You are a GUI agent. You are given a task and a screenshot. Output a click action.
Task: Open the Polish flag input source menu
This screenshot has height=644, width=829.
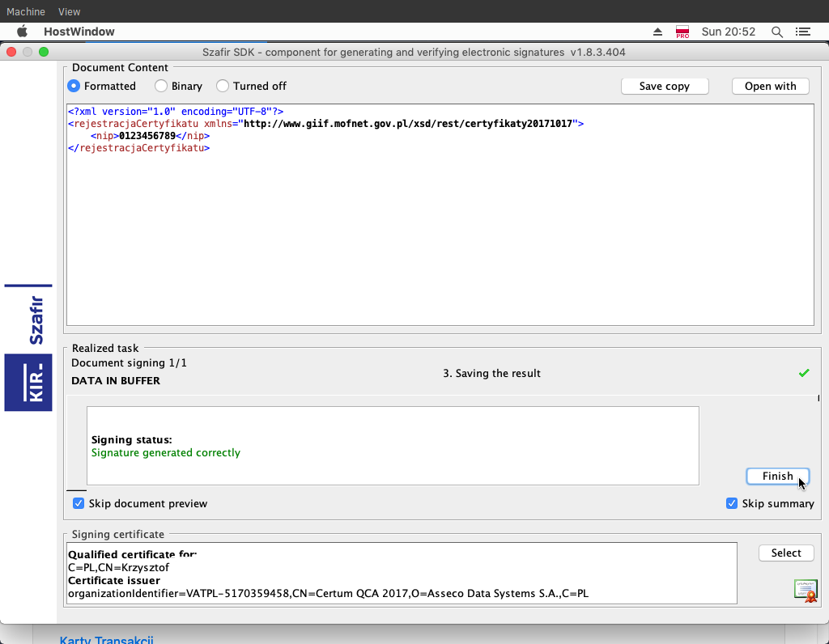tap(682, 32)
